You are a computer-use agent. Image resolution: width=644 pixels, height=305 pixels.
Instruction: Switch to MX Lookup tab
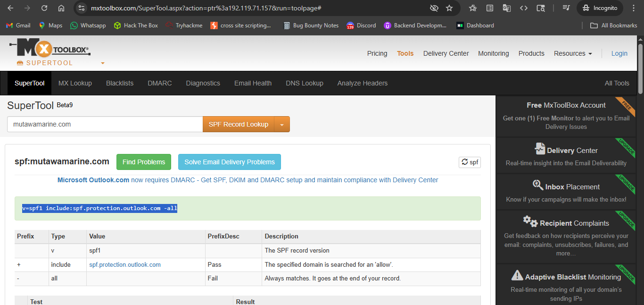click(75, 83)
